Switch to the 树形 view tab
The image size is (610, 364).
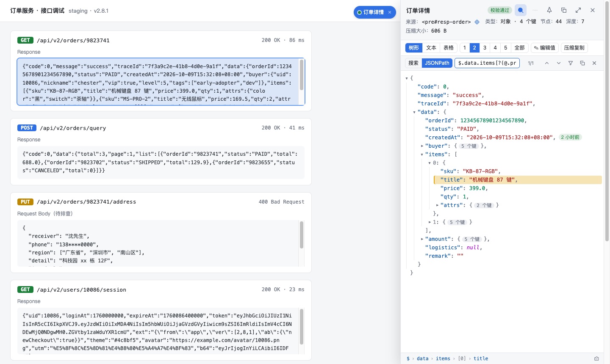414,48
